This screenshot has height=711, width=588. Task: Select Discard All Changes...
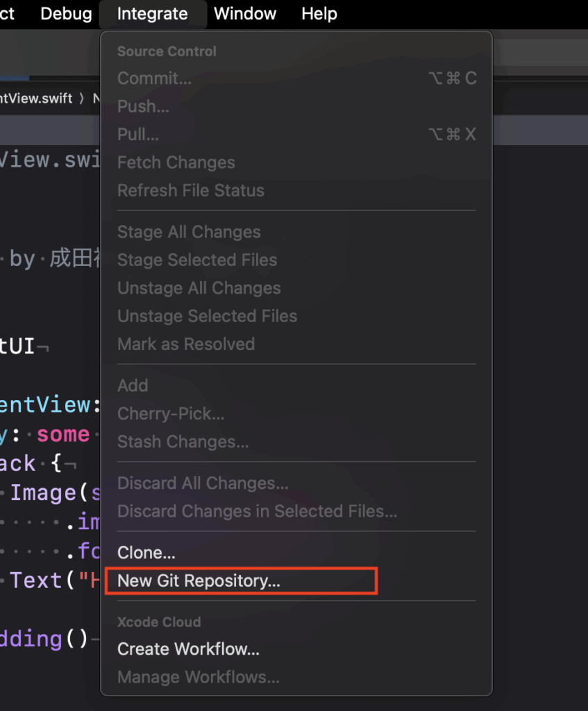tap(296, 483)
